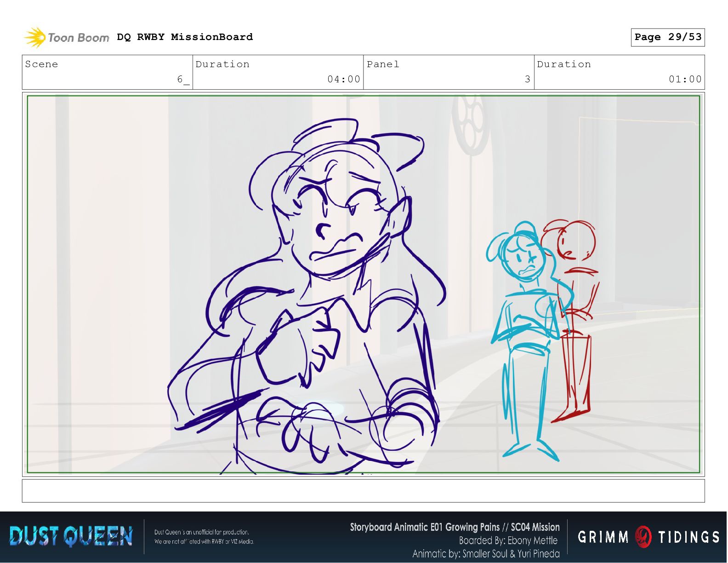The width and height of the screenshot is (728, 563).
Task: Select Animatic by: Smaller Soul & Yuri Pineda
Action: pos(486,554)
